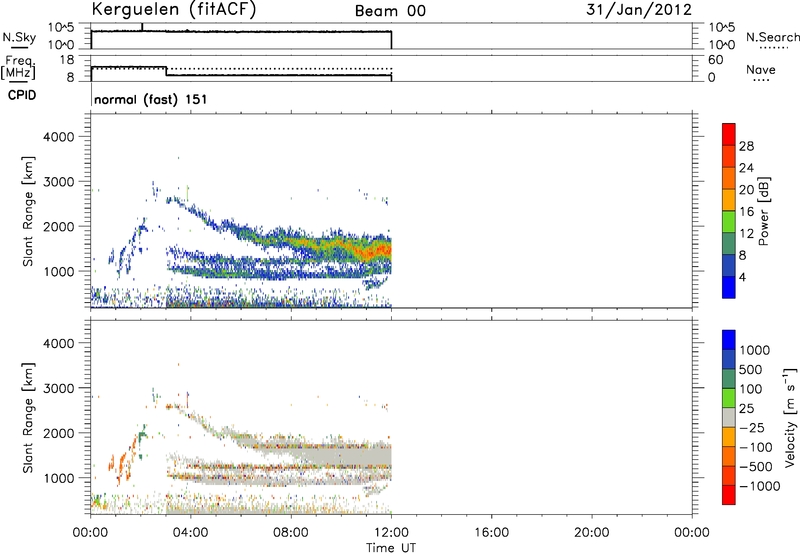Pick the light green 12–16 dB Power colour segment
Image resolution: width=800 pixels, height=554 pixels.
[x=729, y=222]
